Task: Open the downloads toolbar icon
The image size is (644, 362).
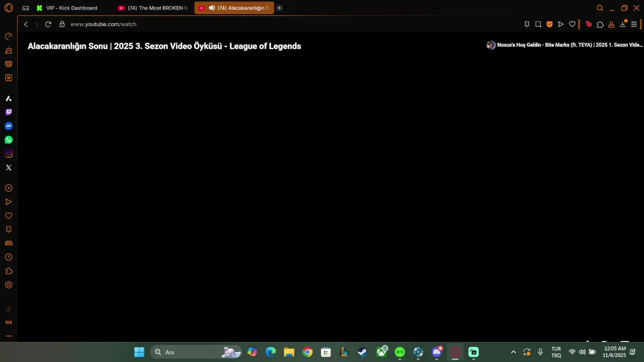Action: (x=623, y=24)
